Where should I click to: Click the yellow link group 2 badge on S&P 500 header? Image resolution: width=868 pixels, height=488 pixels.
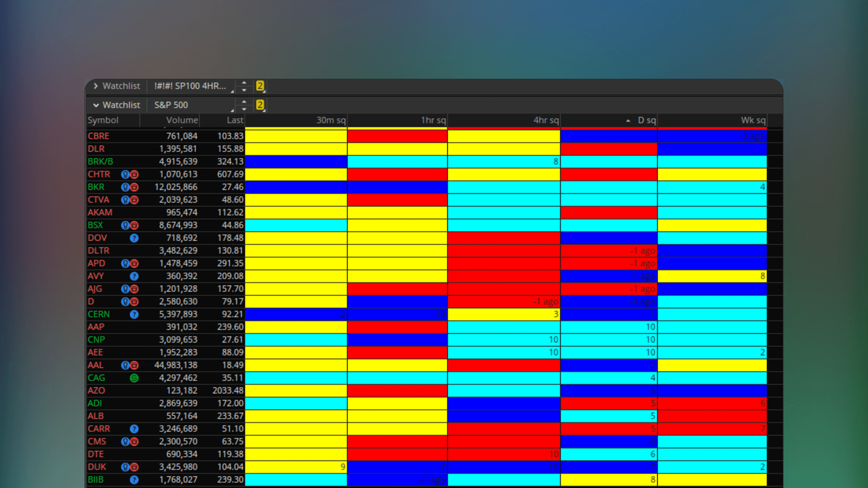260,105
